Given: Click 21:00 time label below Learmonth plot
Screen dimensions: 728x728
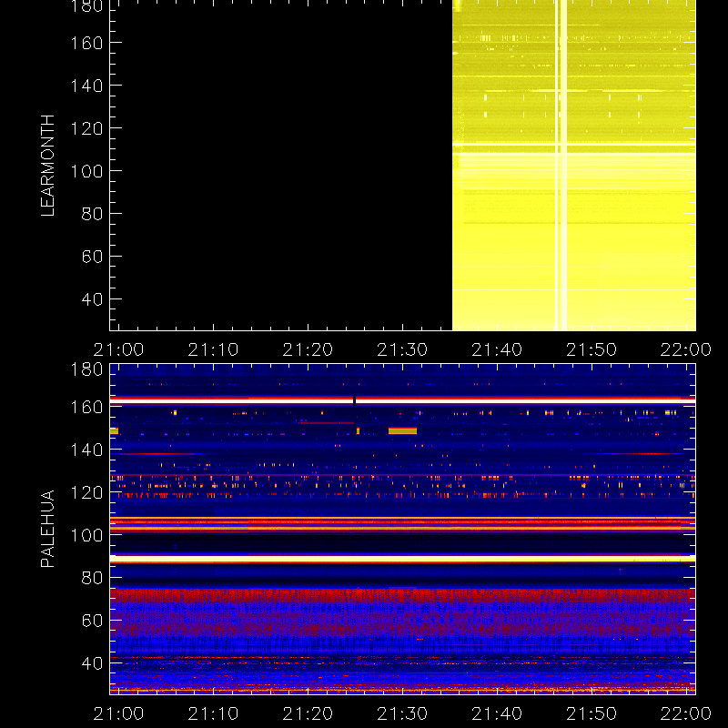Looking at the screenshot, I should coord(119,349).
